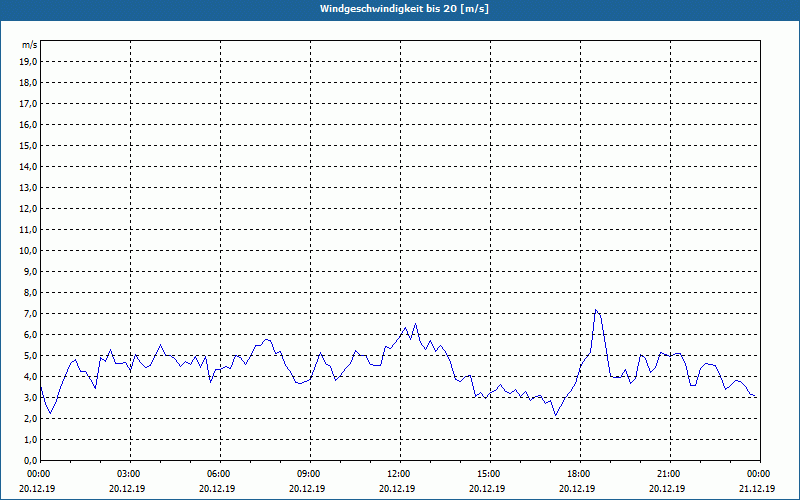Click the "6,0" y-axis label
Screen dimensions: 800x500
[30, 335]
